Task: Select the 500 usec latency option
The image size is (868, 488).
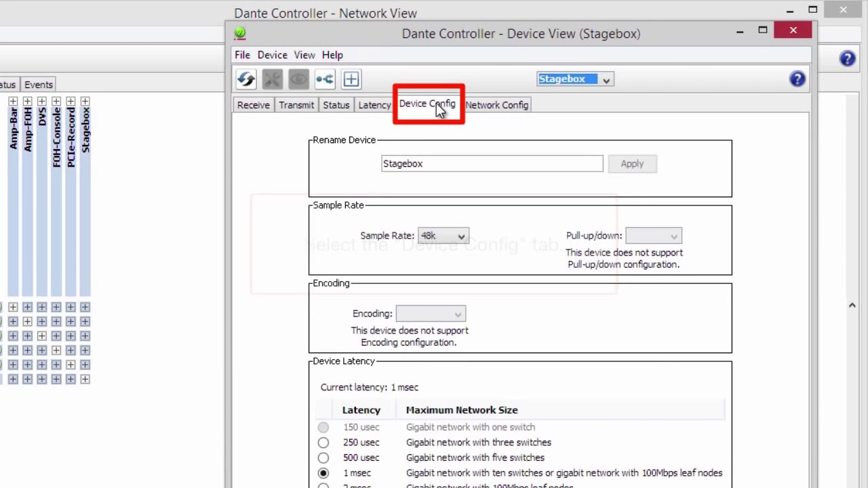Action: coord(323,457)
